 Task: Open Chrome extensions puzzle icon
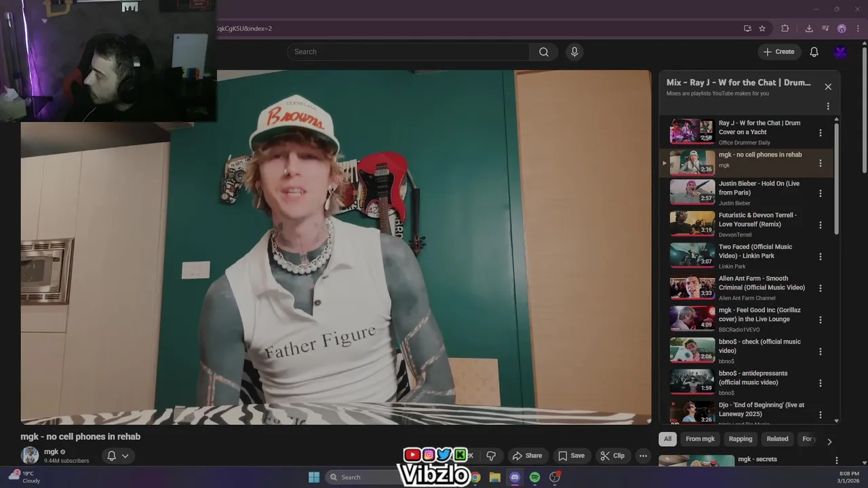785,28
